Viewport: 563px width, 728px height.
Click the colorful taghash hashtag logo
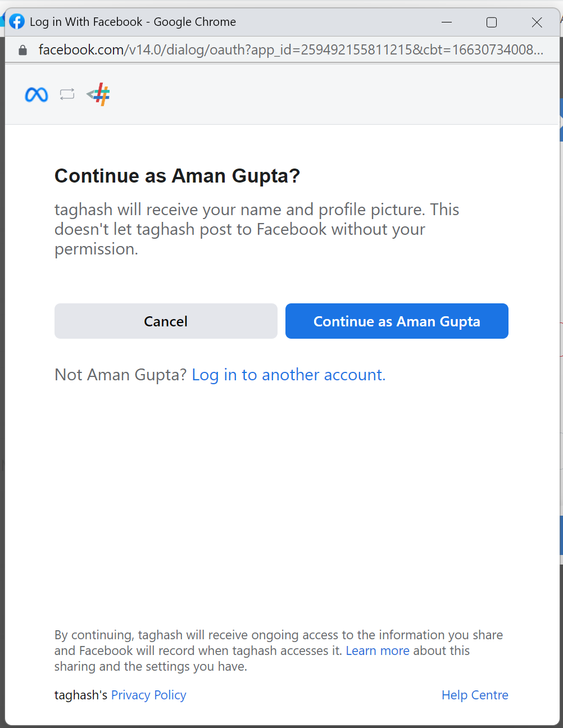click(98, 94)
